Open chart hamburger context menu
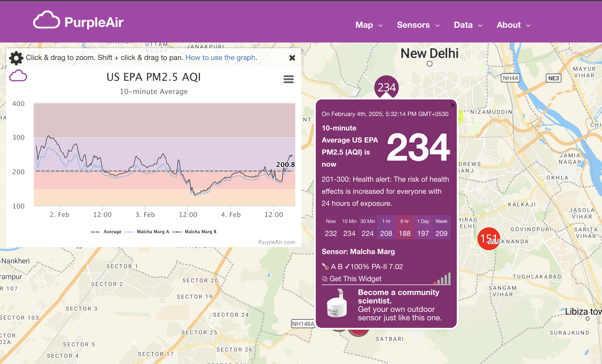 click(288, 79)
